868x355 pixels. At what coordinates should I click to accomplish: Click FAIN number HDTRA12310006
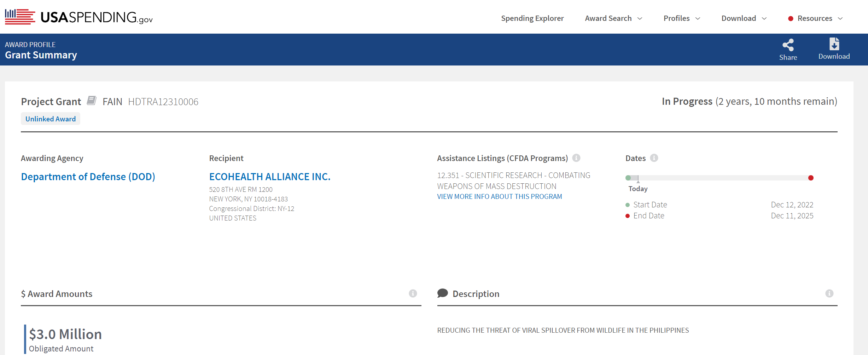tap(163, 102)
